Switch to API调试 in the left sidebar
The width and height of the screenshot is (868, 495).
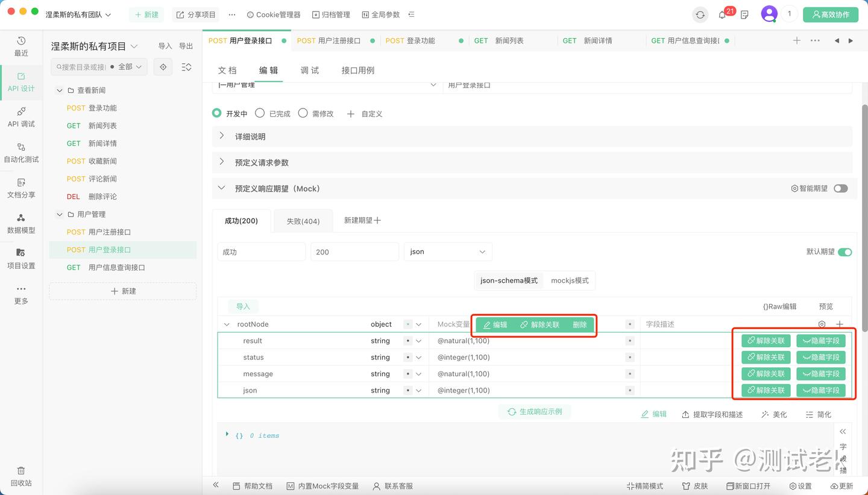pos(21,118)
